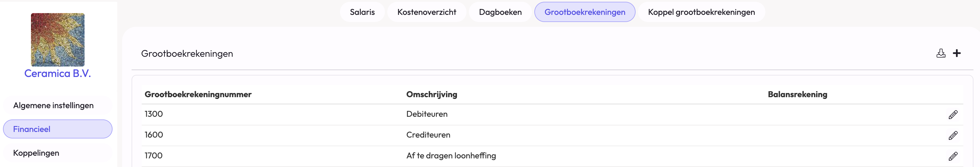The image size is (980, 167).
Task: Edit the 1700 Af te dragen loonheffing row
Action: pyautogui.click(x=953, y=156)
